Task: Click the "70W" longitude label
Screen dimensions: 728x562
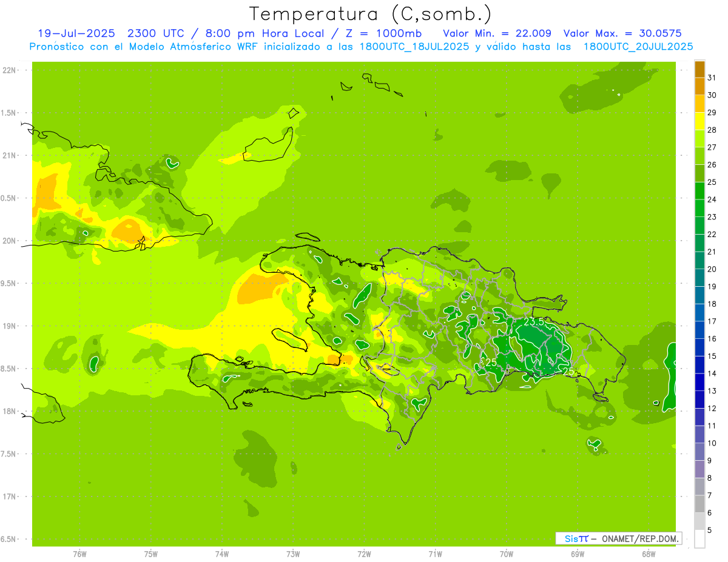Action: pos(507,554)
